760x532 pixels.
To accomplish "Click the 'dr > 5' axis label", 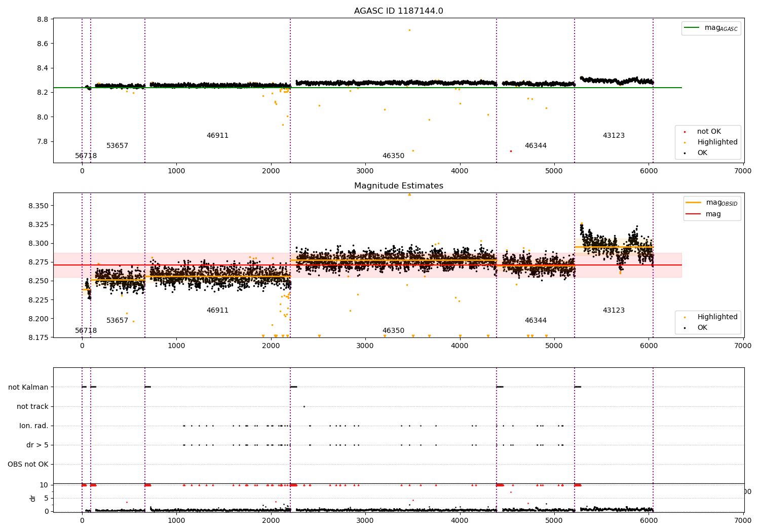I will pyautogui.click(x=37, y=445).
